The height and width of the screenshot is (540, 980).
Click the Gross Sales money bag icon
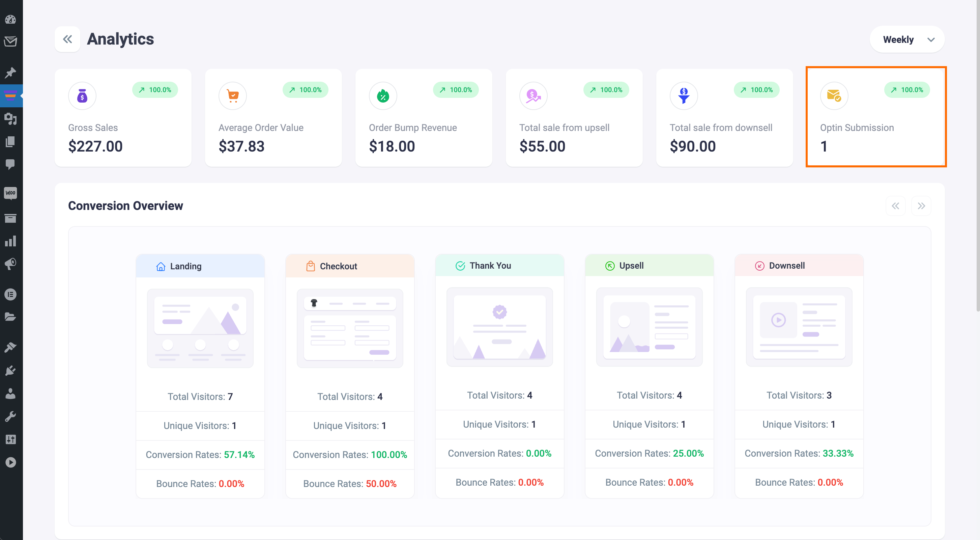pos(82,96)
